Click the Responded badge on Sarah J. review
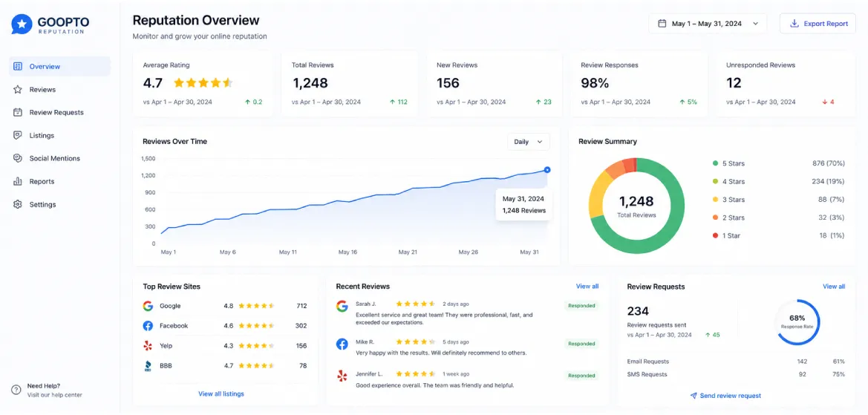 click(x=581, y=305)
